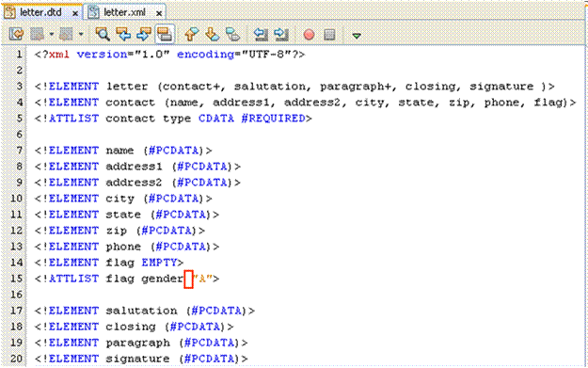Click the 'salutation' element declaration on line 17
This screenshot has height=368, width=588.
[145, 311]
